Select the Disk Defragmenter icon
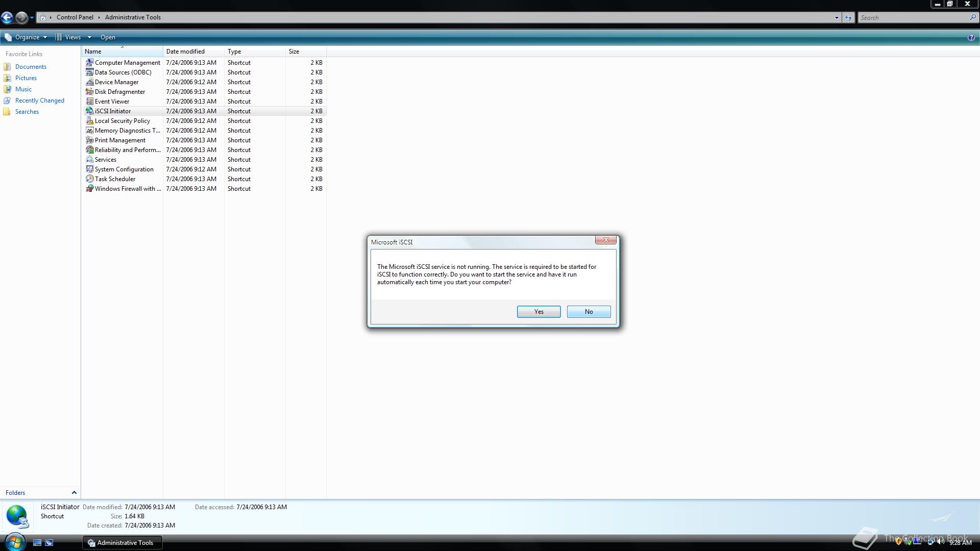This screenshot has width=980, height=551. pos(89,92)
